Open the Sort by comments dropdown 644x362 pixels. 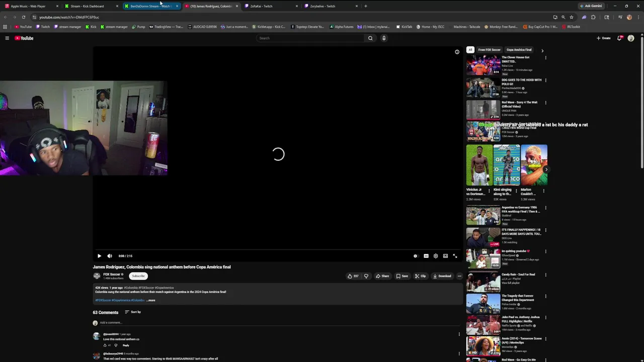pos(133,312)
